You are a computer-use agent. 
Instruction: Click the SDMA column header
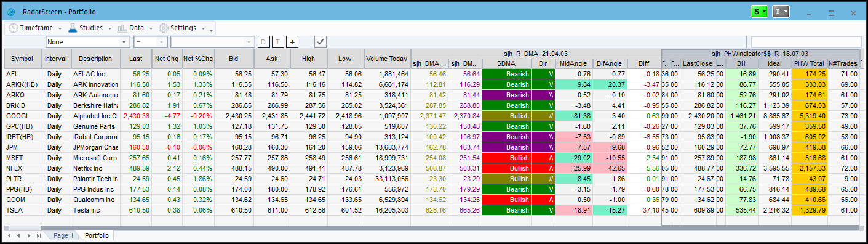[x=506, y=63]
